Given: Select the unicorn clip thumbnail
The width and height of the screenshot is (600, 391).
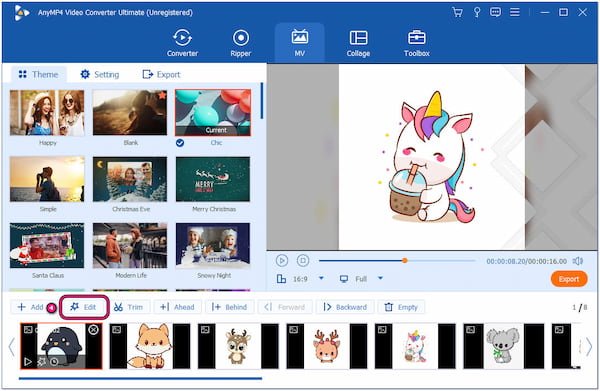Looking at the screenshot, I should (415, 346).
